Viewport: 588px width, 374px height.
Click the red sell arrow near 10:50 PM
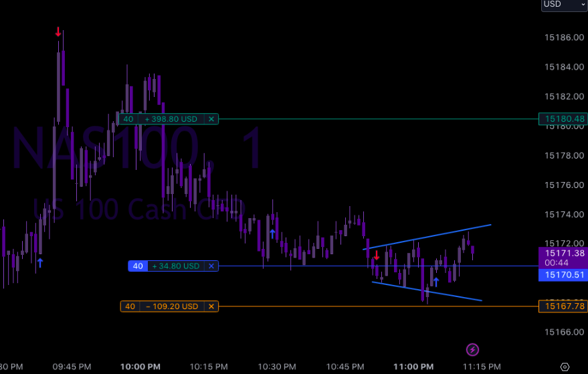click(x=377, y=256)
